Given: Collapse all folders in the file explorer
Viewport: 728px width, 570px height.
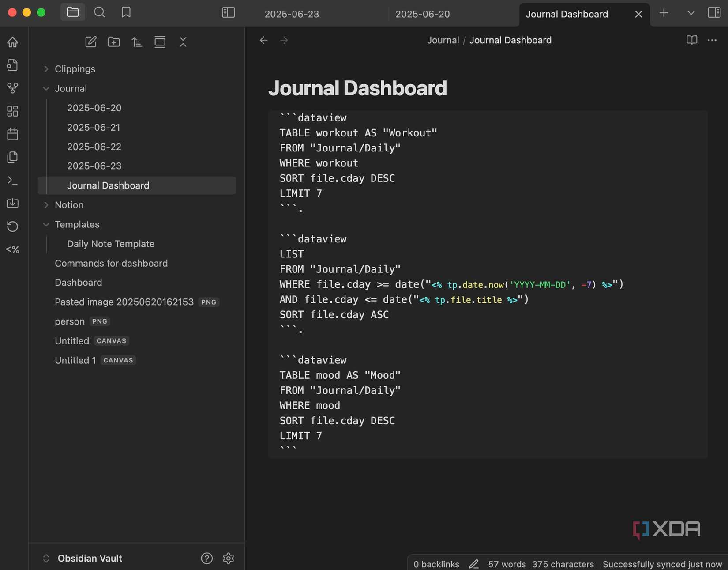Looking at the screenshot, I should (183, 42).
